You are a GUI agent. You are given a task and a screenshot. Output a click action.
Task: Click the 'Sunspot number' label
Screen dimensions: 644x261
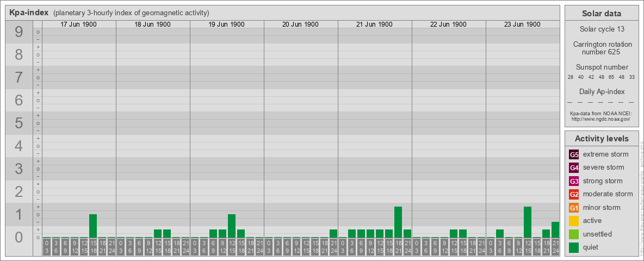point(602,67)
